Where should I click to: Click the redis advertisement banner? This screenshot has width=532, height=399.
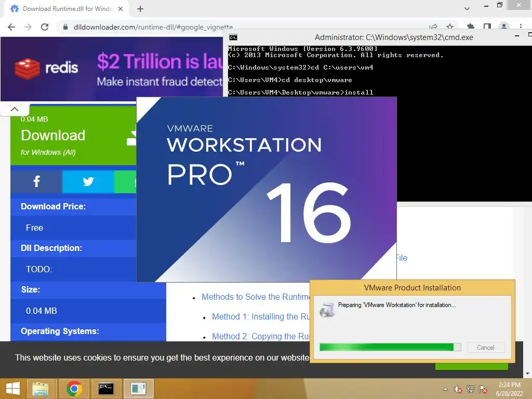tap(112, 69)
